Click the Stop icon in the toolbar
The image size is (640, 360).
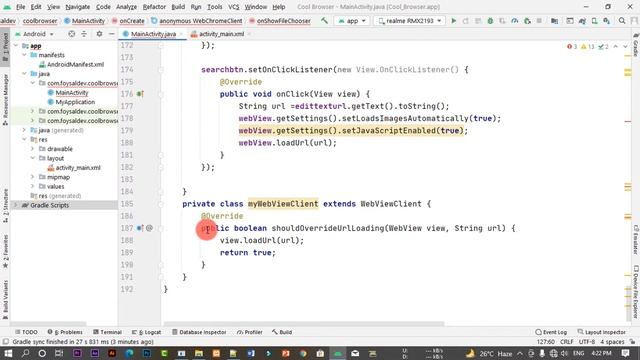[x=539, y=21]
